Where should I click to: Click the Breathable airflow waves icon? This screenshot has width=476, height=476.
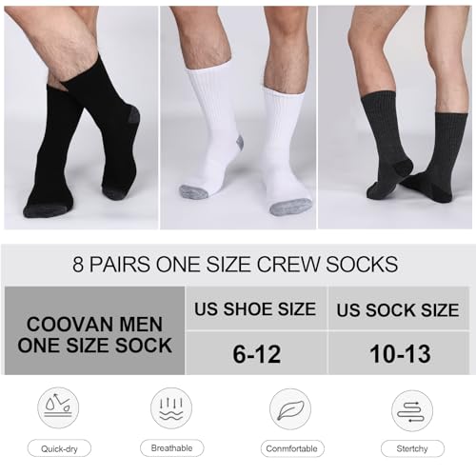(171, 407)
